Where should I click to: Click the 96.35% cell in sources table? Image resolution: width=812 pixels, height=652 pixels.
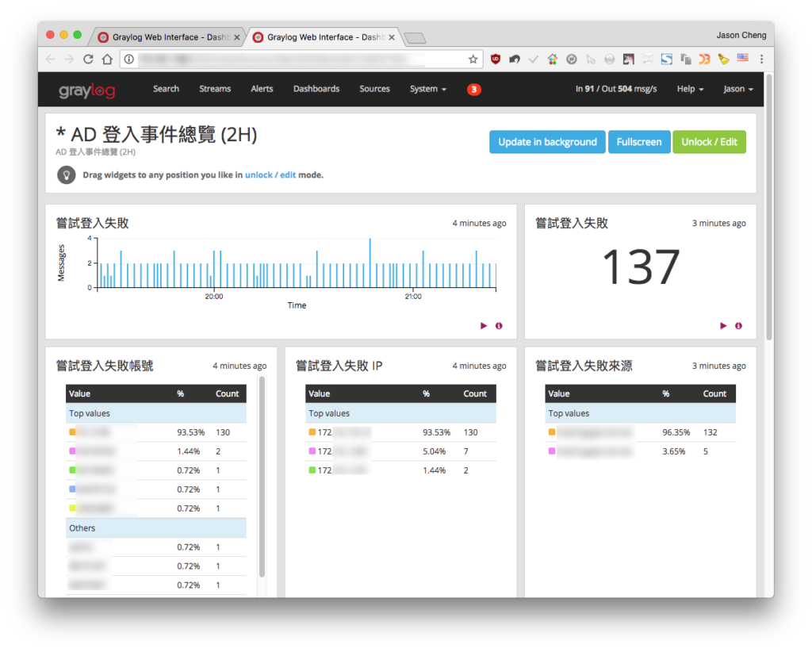coord(676,432)
